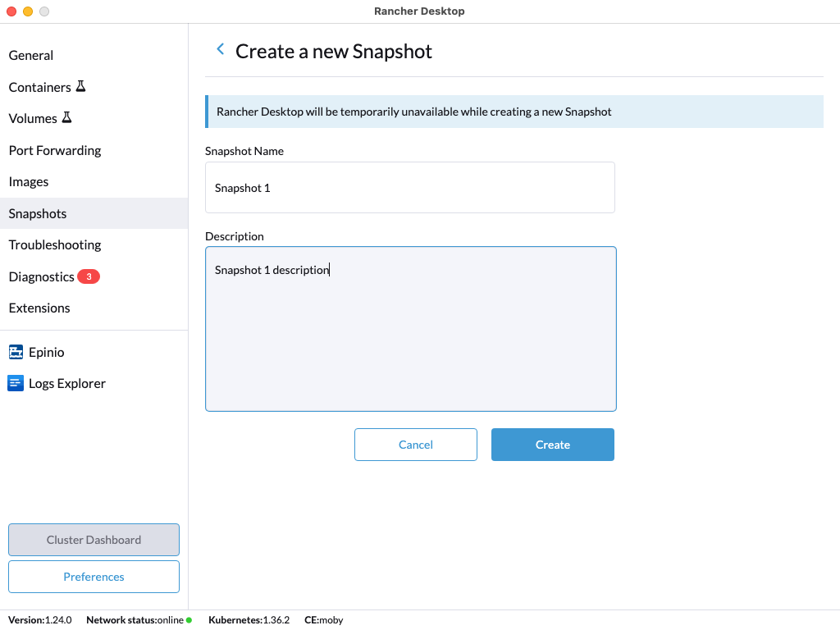This screenshot has height=630, width=840.
Task: Click the Create button
Action: pyautogui.click(x=552, y=445)
